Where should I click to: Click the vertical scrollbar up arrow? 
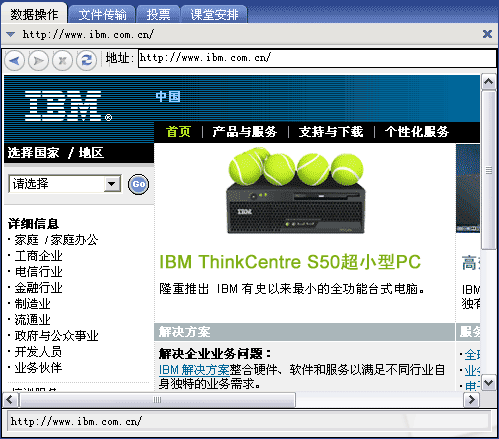489,82
